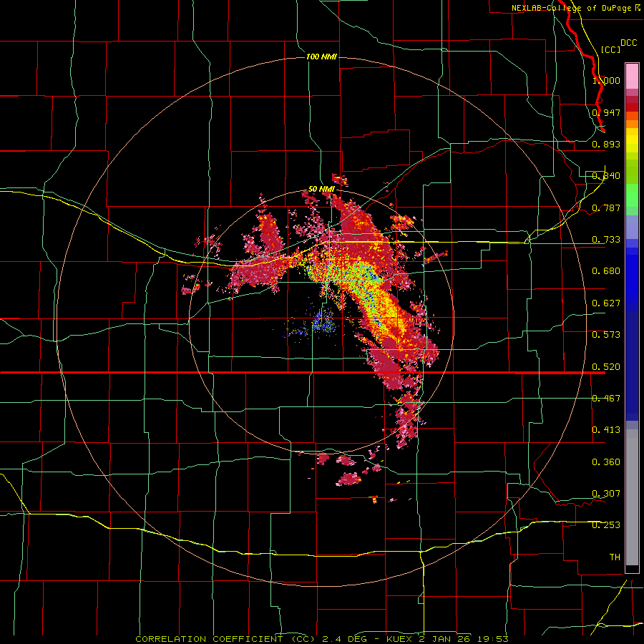This screenshot has height=644, width=644.
Task: Click the 0.520 scale value
Action: 606,367
